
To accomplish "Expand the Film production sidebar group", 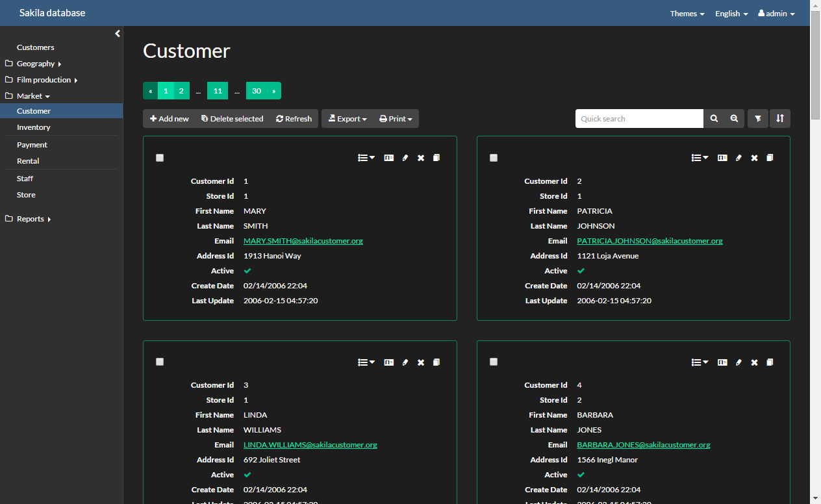I will [x=44, y=80].
